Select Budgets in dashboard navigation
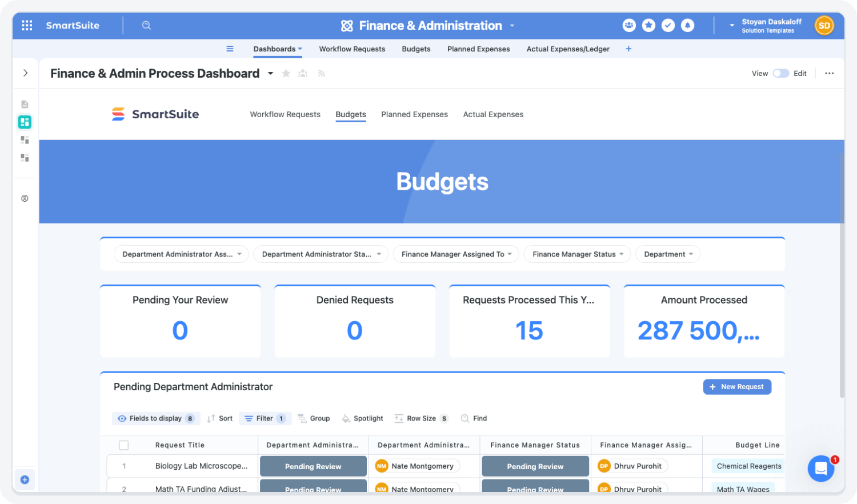The width and height of the screenshot is (857, 504). click(351, 114)
